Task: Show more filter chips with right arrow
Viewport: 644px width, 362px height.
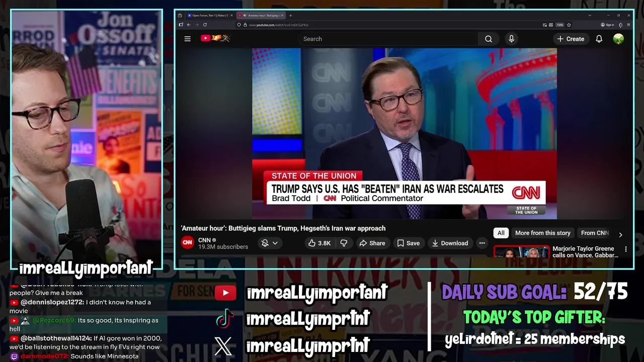Action: pyautogui.click(x=620, y=234)
